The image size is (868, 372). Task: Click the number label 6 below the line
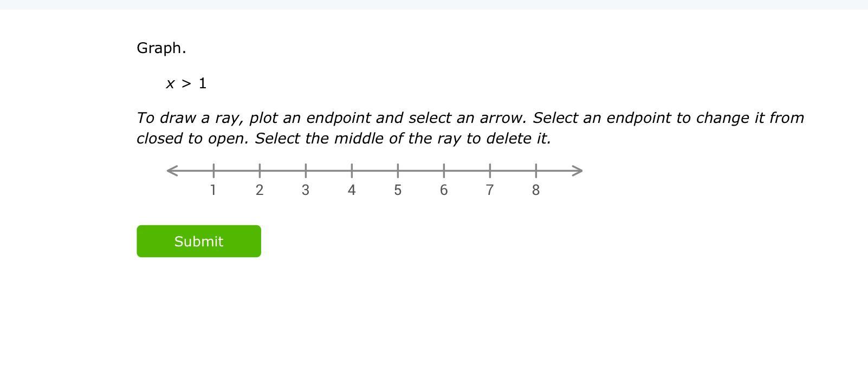(x=444, y=190)
